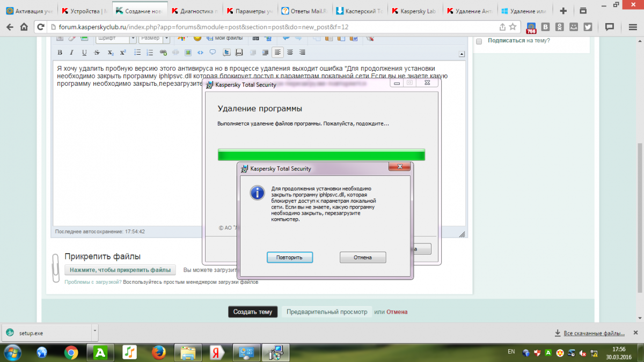Click the EN language indicator in tray
The image size is (644, 362).
pos(511,351)
